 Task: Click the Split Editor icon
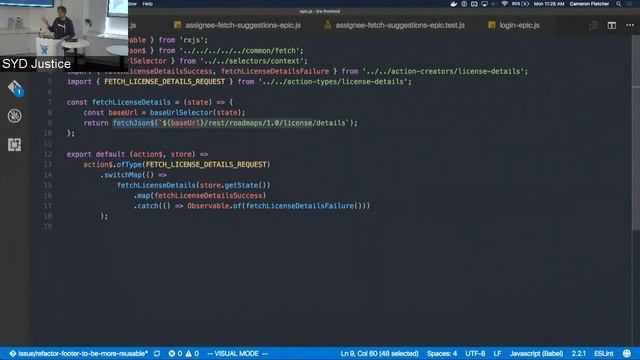click(611, 25)
